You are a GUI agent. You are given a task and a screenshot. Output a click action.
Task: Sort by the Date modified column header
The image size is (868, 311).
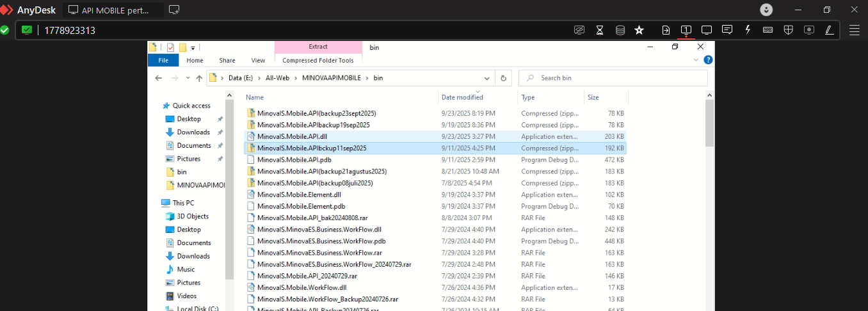tap(462, 97)
